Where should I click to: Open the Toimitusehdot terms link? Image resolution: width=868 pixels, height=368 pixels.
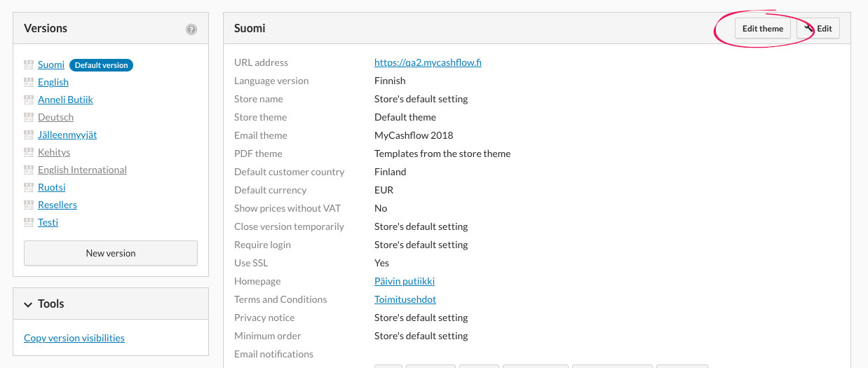405,299
